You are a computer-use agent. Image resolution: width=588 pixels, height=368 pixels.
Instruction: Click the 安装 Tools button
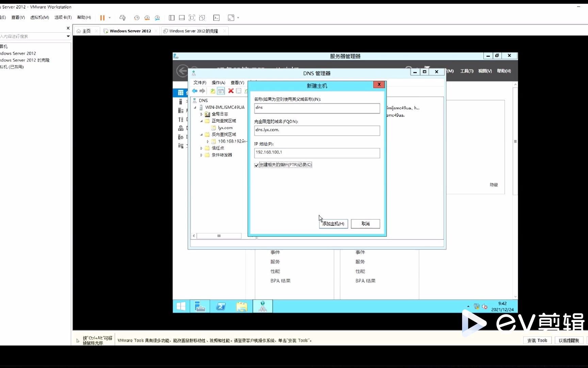[x=537, y=340]
